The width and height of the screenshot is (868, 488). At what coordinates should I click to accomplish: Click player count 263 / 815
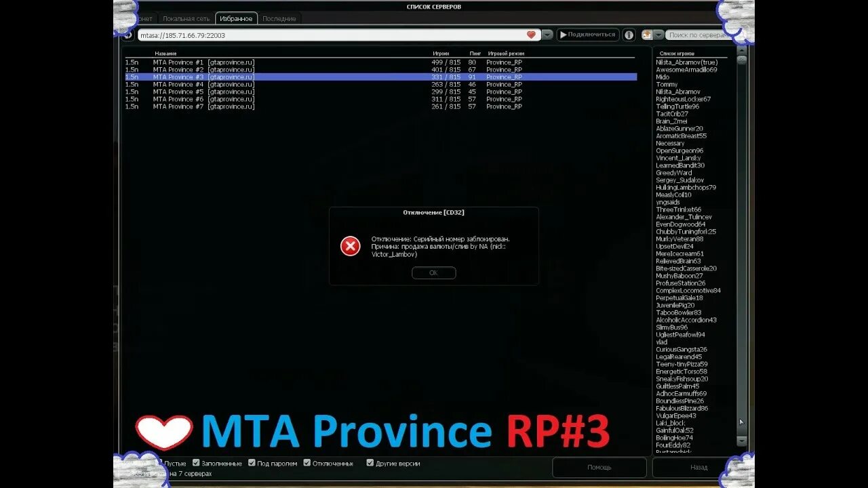pos(446,85)
